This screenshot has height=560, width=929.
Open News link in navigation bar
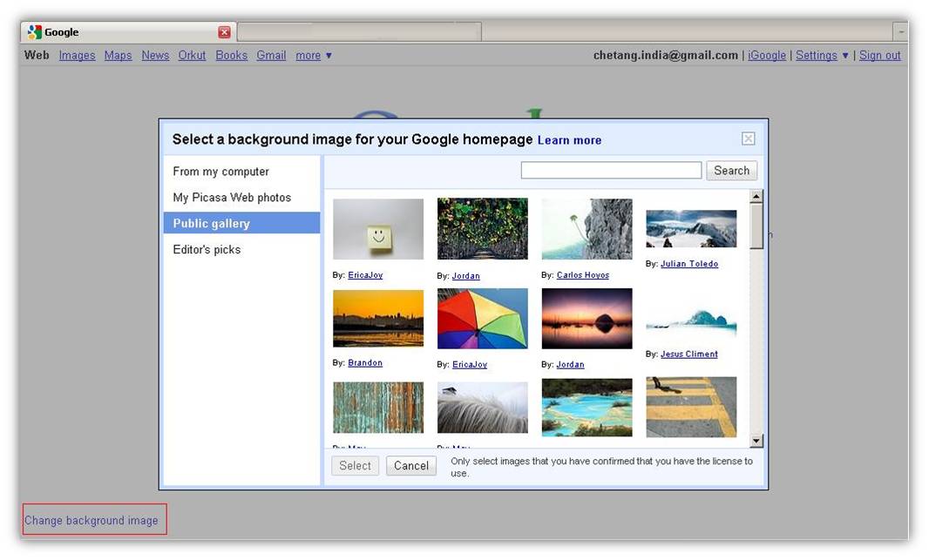pyautogui.click(x=155, y=55)
